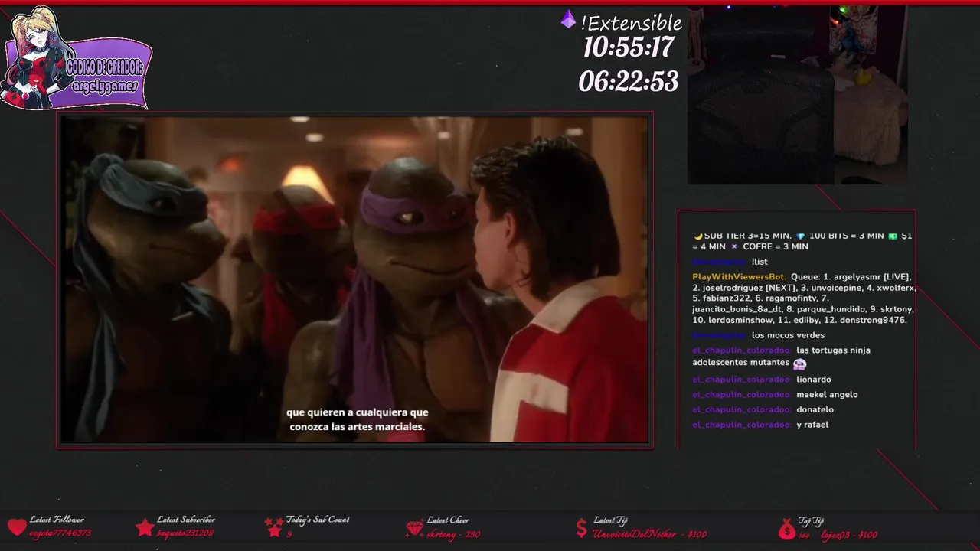Click the "Today's Sub Count" label

pyautogui.click(x=318, y=520)
